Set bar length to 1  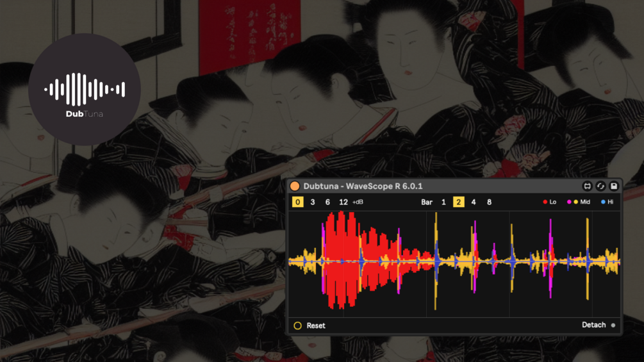point(443,202)
